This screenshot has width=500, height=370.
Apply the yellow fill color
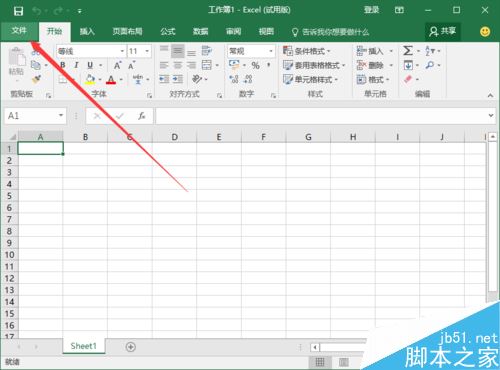point(90,79)
